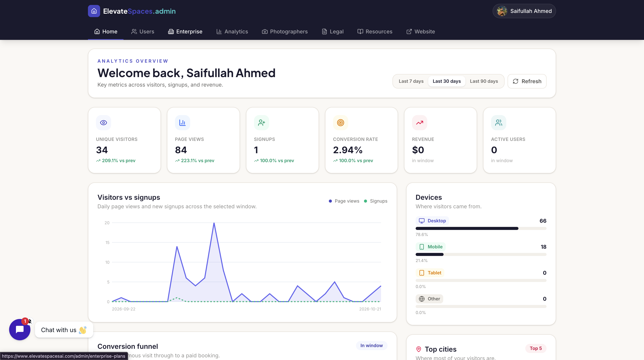Click the Revenue trending arrow icon
Viewport: 644px width, 360px height.
pos(419,123)
